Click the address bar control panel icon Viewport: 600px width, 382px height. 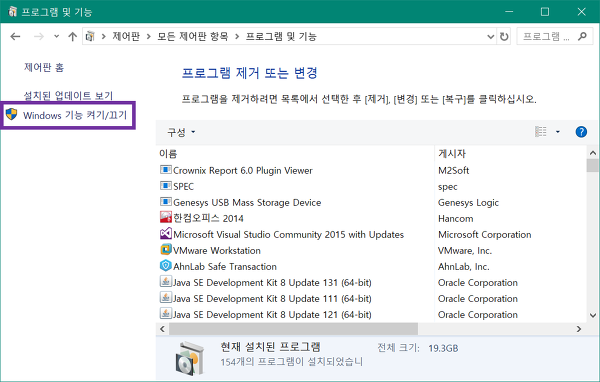tap(90, 36)
